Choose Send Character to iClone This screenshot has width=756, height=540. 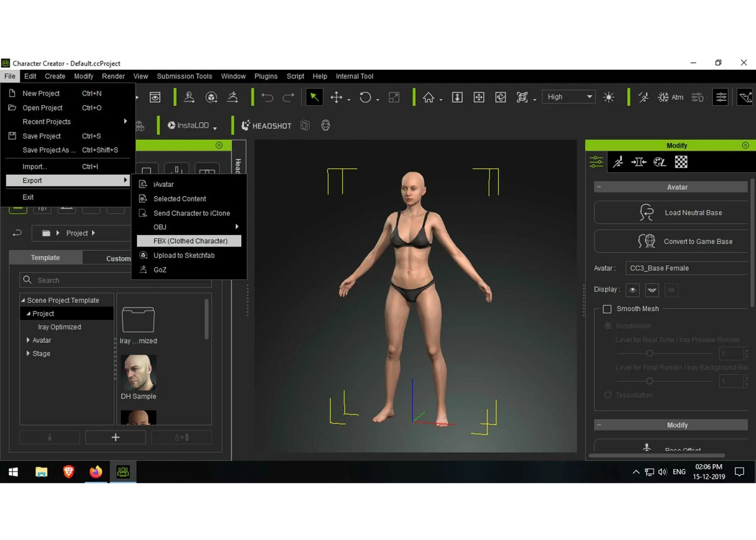tap(189, 213)
